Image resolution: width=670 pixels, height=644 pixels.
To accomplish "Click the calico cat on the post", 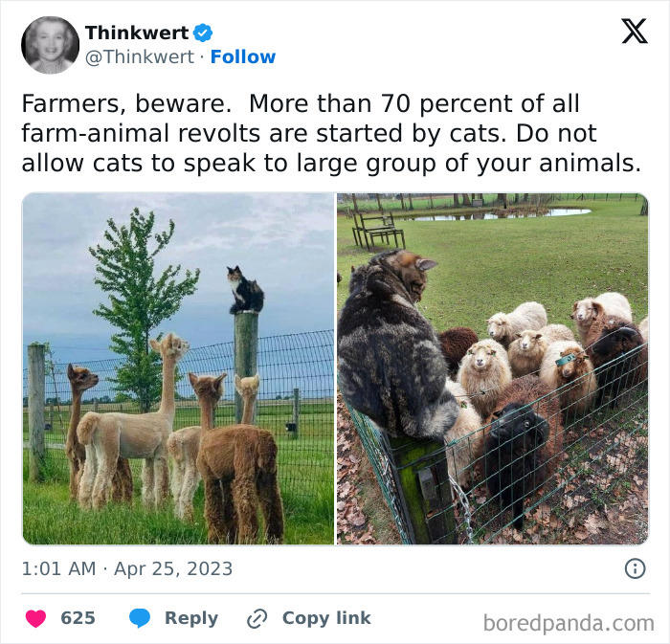I will 245,290.
